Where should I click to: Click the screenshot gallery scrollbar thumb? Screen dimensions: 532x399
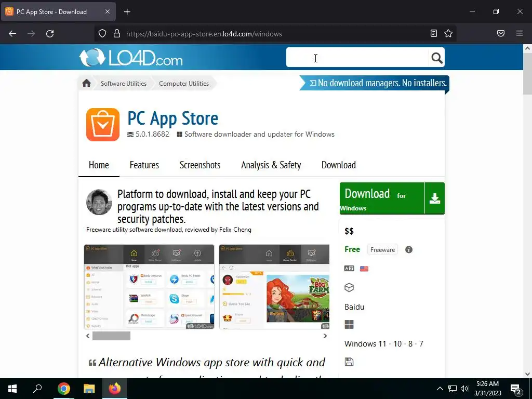[111, 336]
